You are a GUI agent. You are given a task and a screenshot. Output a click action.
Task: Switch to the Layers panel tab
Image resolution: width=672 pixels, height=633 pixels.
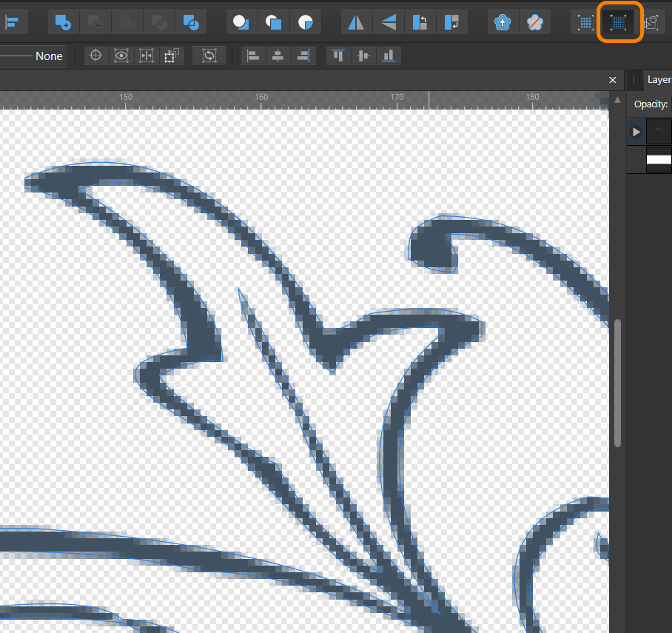coord(659,79)
